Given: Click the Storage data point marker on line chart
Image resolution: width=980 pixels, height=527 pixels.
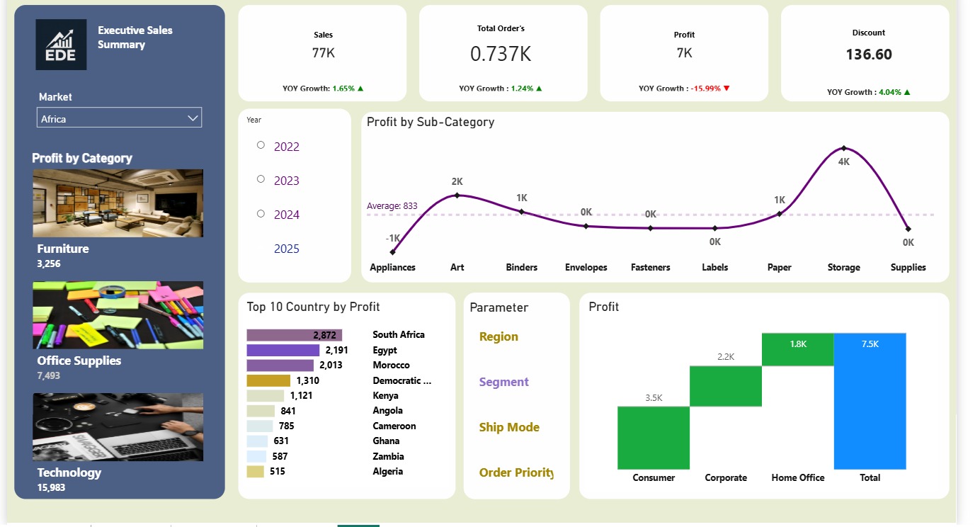Looking at the screenshot, I should [843, 149].
